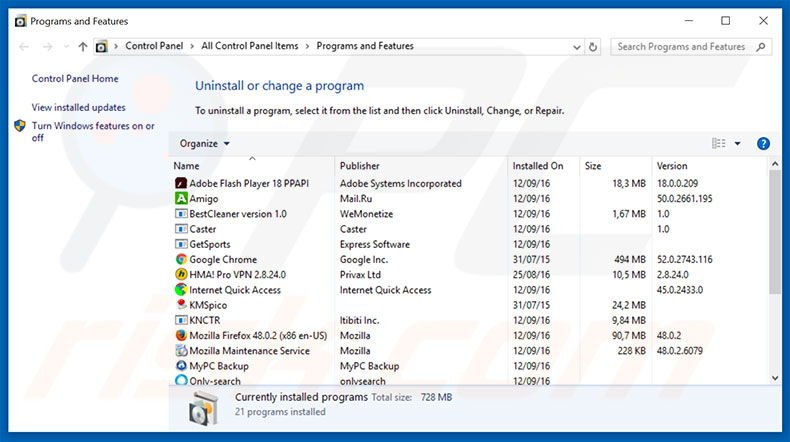Viewport: 790px width, 442px height.
Task: Open View installed updates link
Action: click(79, 107)
